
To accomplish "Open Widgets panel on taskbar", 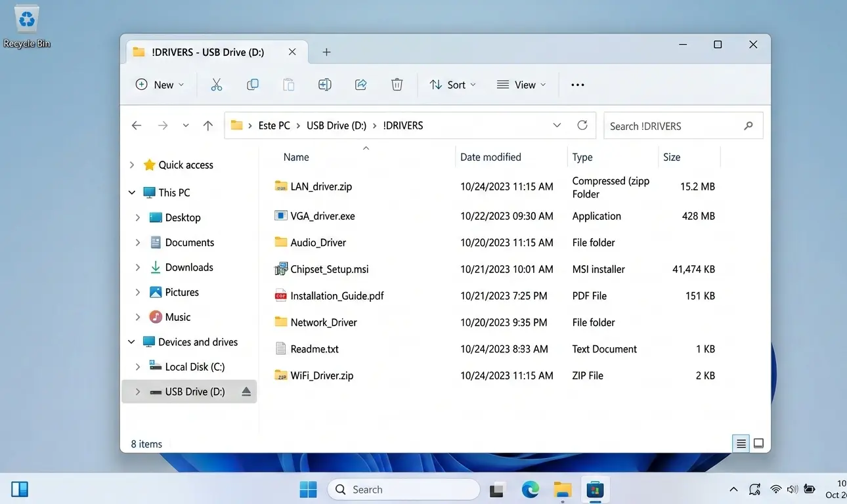I will (20, 490).
